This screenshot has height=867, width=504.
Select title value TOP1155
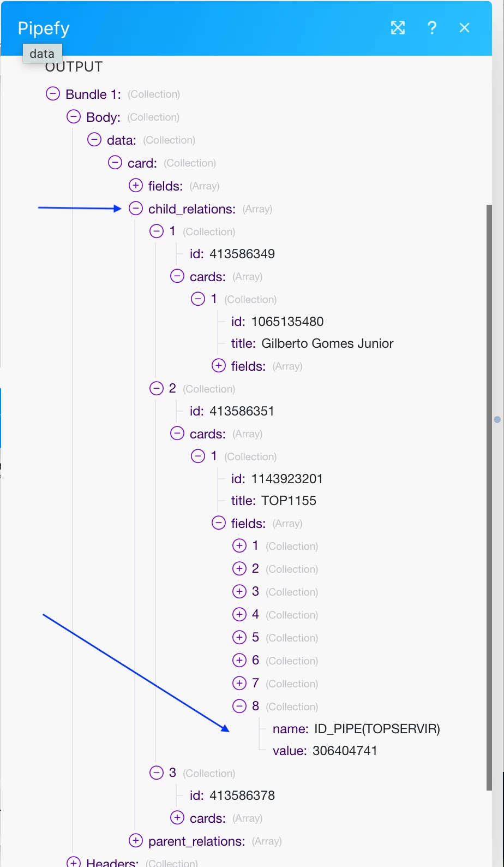289,501
